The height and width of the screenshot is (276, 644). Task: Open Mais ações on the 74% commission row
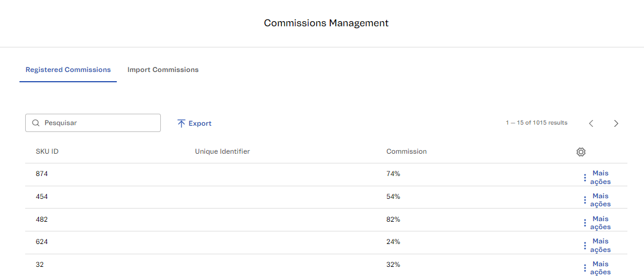coord(600,177)
